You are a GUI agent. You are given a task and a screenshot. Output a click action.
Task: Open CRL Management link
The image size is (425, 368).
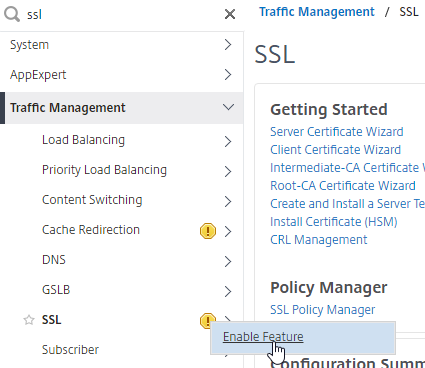318,240
